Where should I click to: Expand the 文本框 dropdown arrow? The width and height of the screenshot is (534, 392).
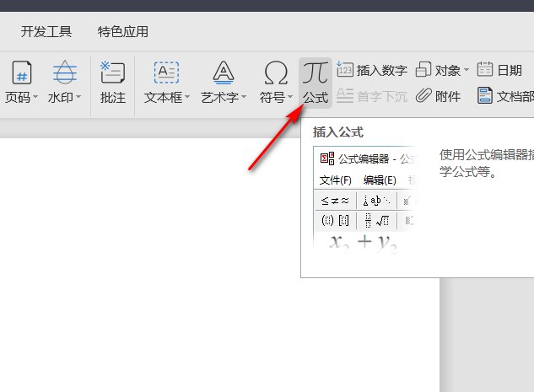(x=187, y=97)
